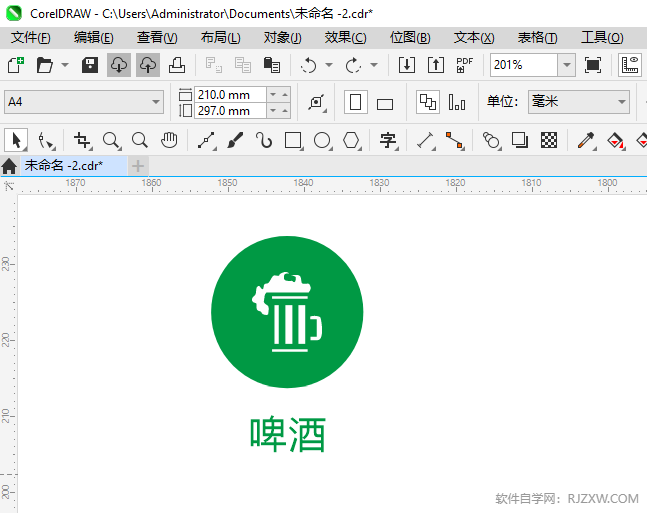The width and height of the screenshot is (647, 513).
Task: Click the page width 210.0 mm field
Action: point(230,95)
